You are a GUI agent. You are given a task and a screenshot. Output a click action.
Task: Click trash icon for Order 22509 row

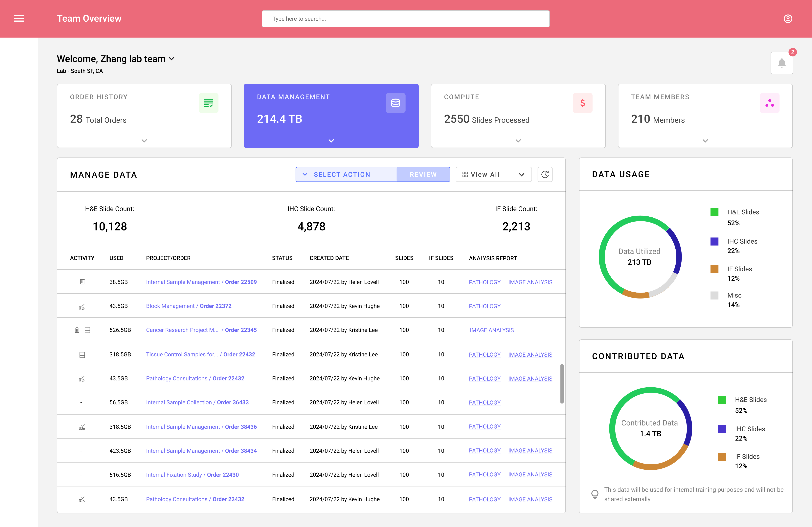click(82, 282)
